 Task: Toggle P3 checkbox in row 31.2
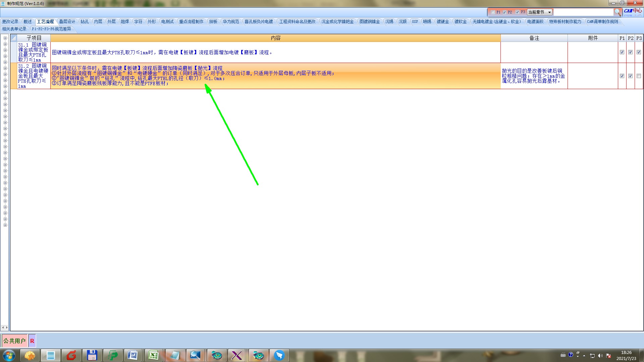coord(639,76)
